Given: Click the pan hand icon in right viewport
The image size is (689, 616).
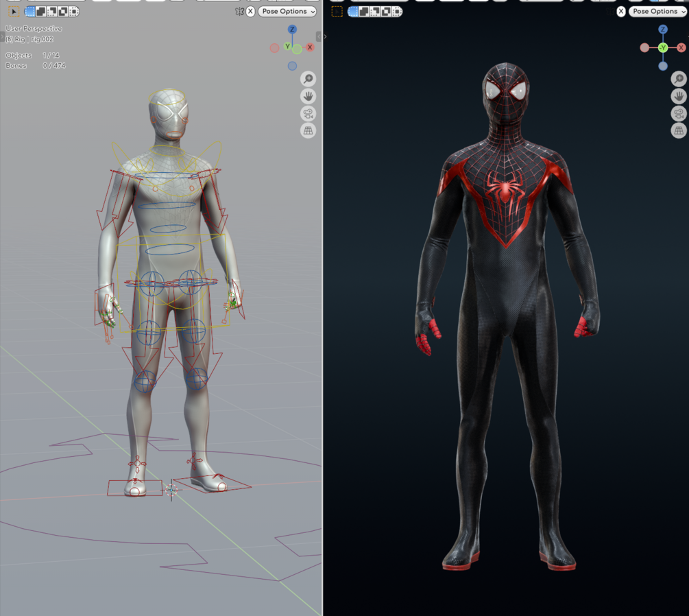Looking at the screenshot, I should pos(679,96).
